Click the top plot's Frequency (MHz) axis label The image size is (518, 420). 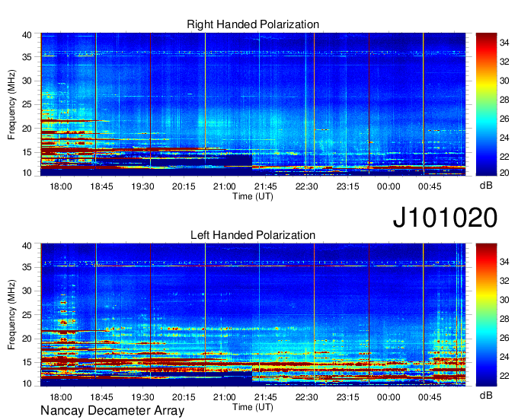coord(11,105)
